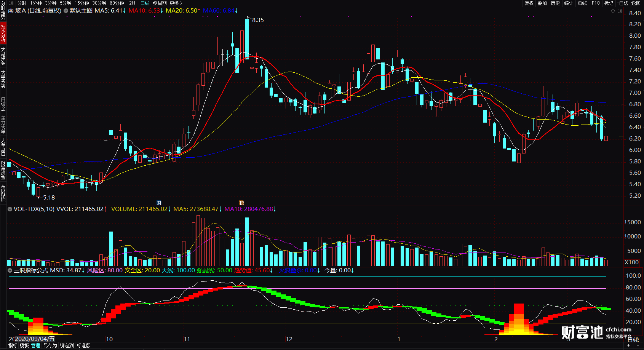Click the 标记 mark button
The width and height of the screenshot is (644, 350).
pos(609,3)
